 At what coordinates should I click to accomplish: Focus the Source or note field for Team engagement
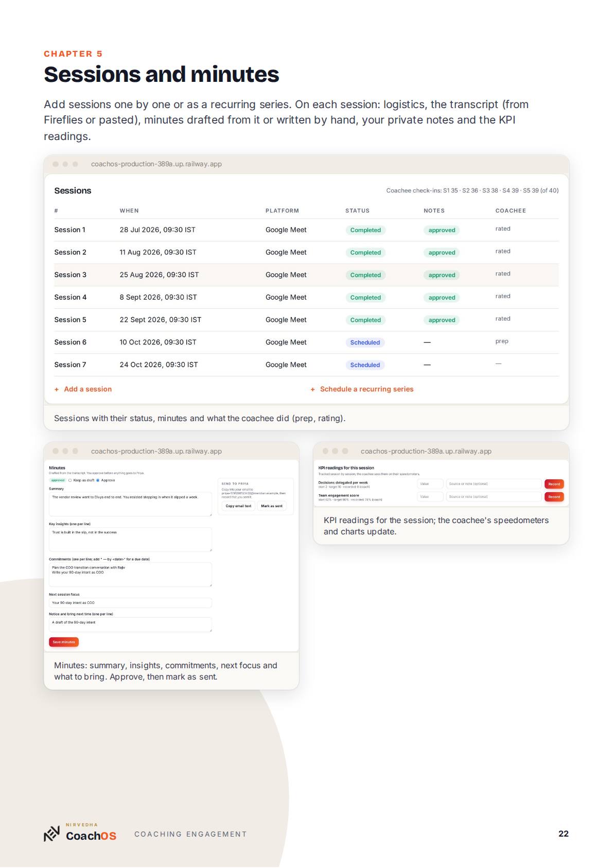coord(494,497)
